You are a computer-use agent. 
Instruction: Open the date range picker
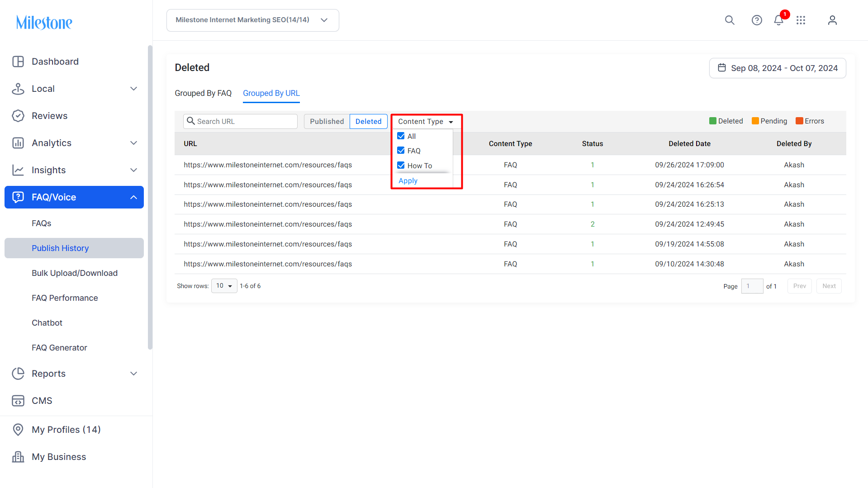click(x=778, y=68)
